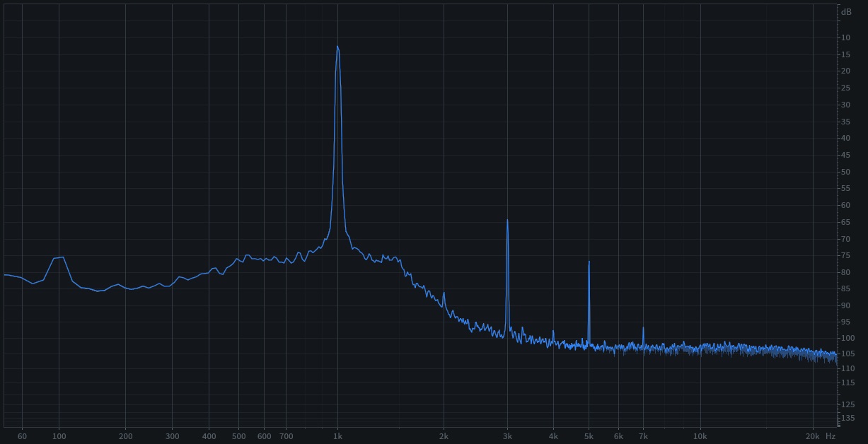Click the 600 frequency axis label
This screenshot has width=868, height=444.
coord(265,436)
